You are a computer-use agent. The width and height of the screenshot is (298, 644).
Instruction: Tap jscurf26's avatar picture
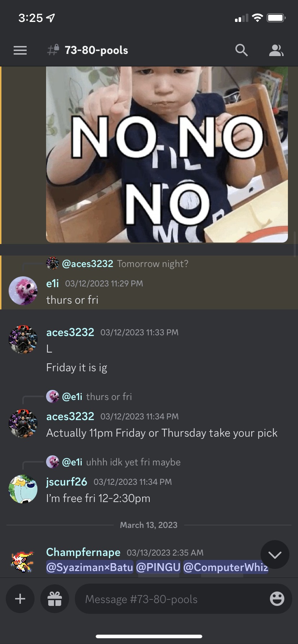tap(23, 489)
